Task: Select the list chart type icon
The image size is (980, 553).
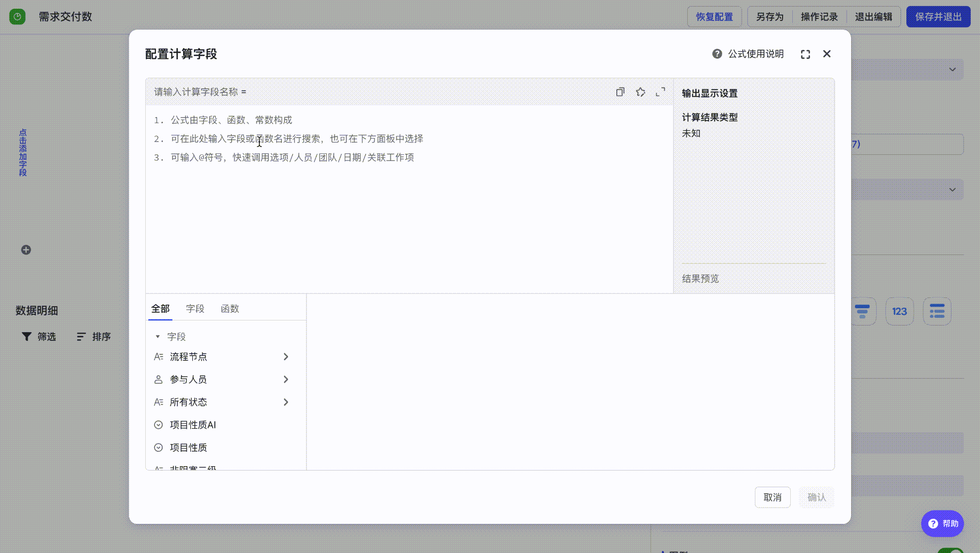Action: (x=937, y=311)
